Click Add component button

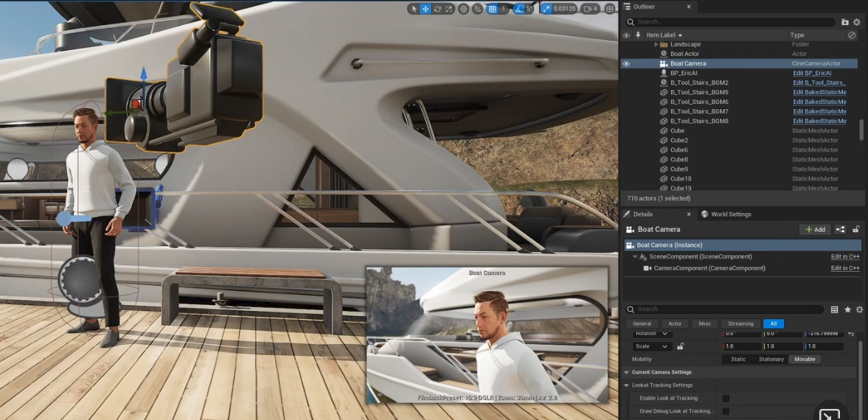[x=815, y=229]
